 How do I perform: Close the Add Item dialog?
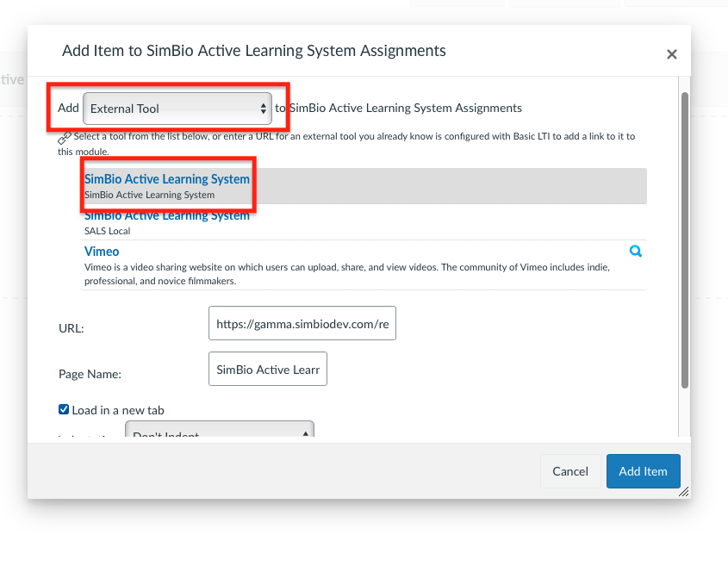tap(672, 54)
